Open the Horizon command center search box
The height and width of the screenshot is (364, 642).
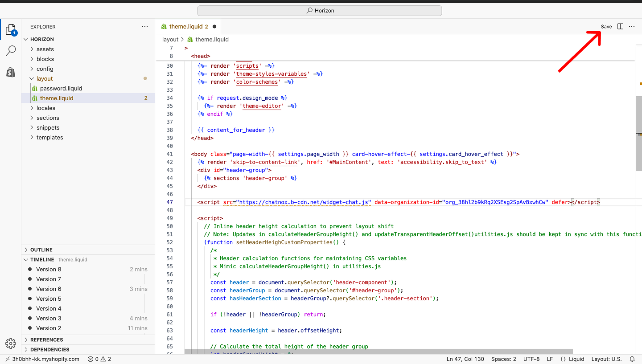(320, 11)
